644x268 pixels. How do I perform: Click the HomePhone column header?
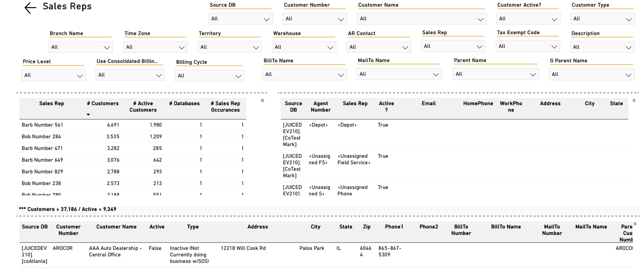point(478,104)
